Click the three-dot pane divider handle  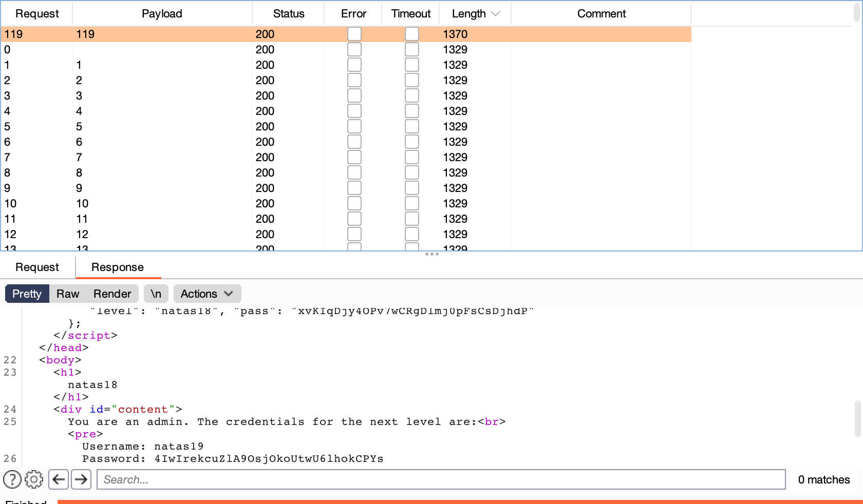point(431,254)
